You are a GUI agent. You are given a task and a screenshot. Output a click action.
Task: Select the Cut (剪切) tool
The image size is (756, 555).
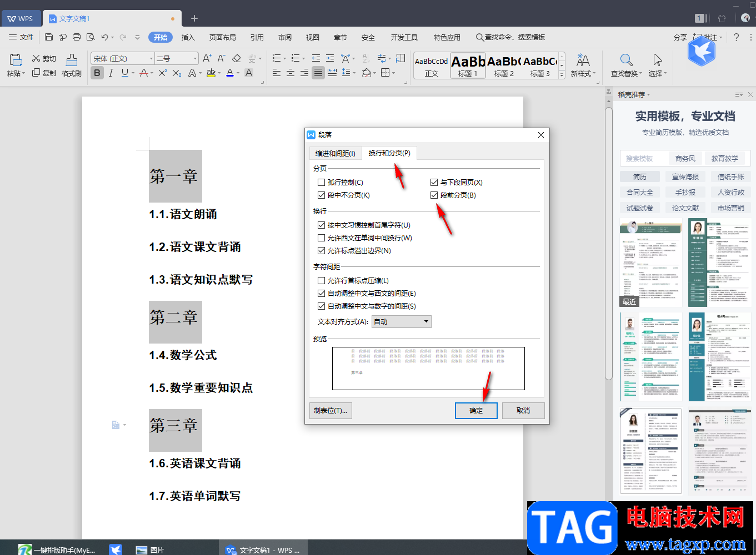(x=44, y=58)
